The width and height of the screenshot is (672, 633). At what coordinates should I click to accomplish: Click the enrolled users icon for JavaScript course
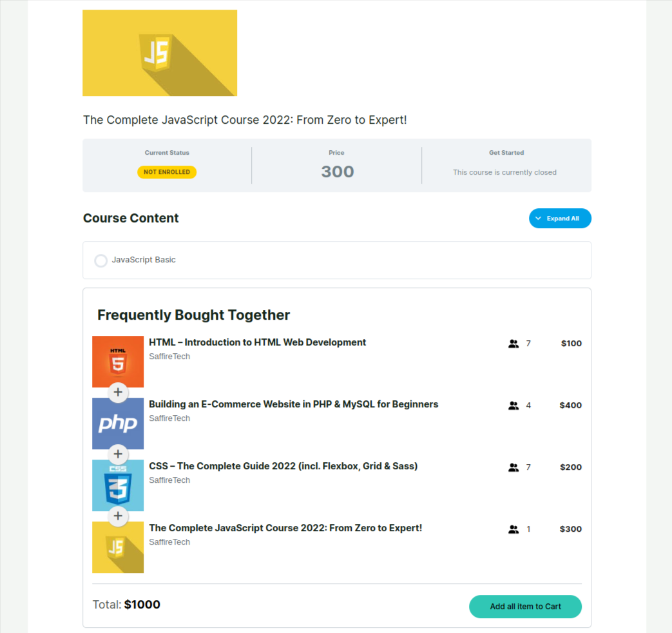click(x=514, y=529)
